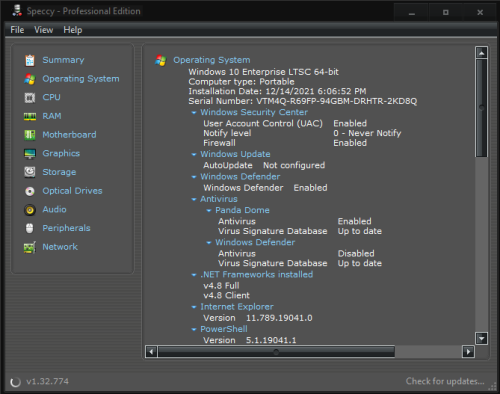Click the '0 - Never Notify' value
This screenshot has width=500, height=394.
[x=367, y=133]
